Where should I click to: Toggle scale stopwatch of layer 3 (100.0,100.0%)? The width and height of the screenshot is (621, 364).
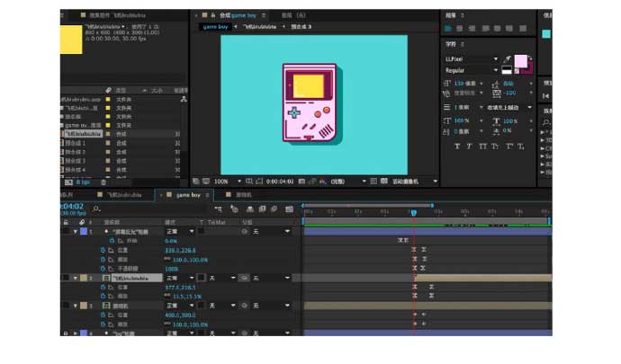pos(103,324)
